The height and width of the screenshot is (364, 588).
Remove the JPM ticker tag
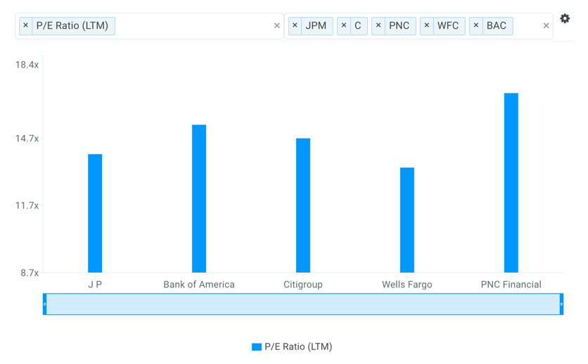295,25
